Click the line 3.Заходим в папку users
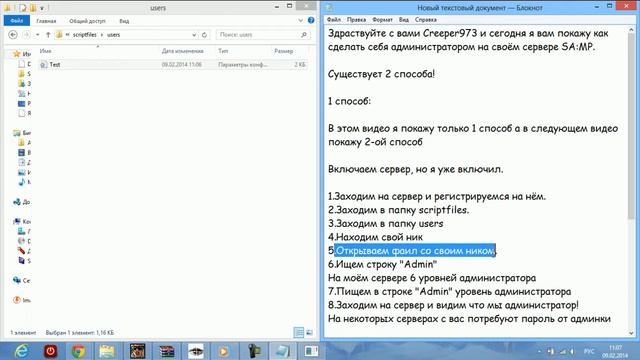 pos(385,223)
